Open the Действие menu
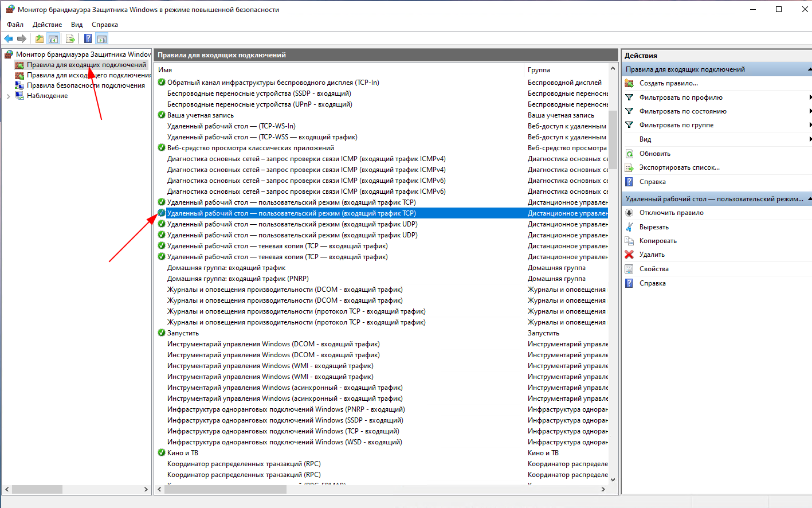 (x=47, y=25)
